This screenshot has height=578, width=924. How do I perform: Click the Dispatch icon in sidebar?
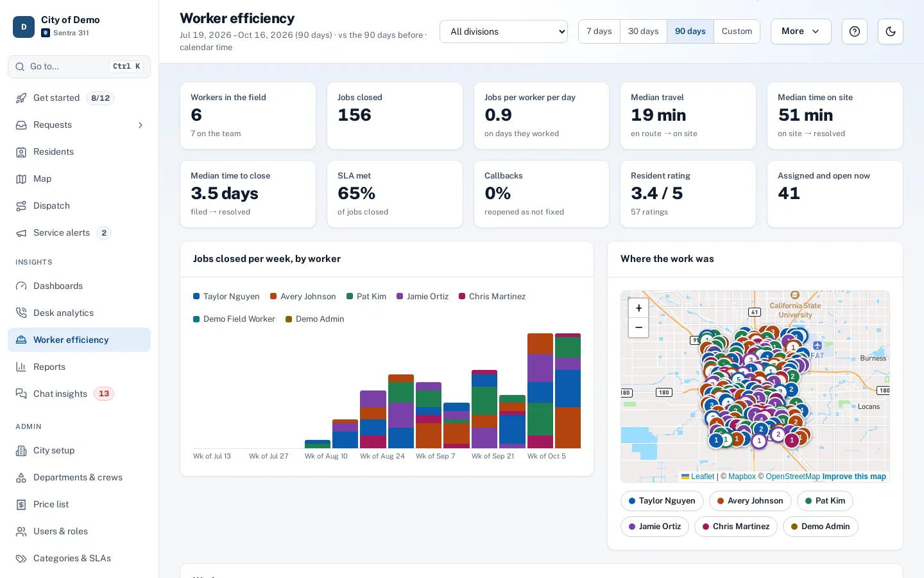(x=21, y=206)
